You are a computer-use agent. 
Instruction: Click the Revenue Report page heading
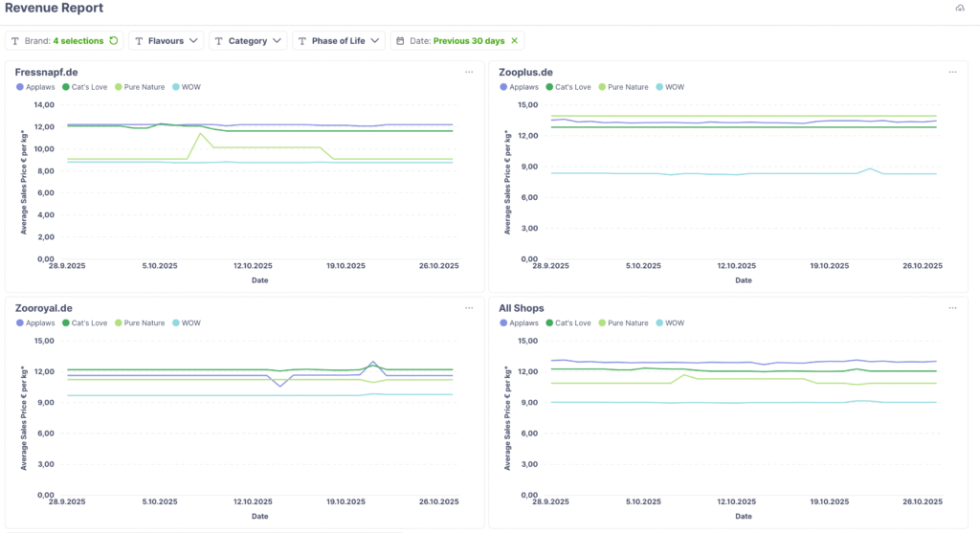click(x=54, y=9)
